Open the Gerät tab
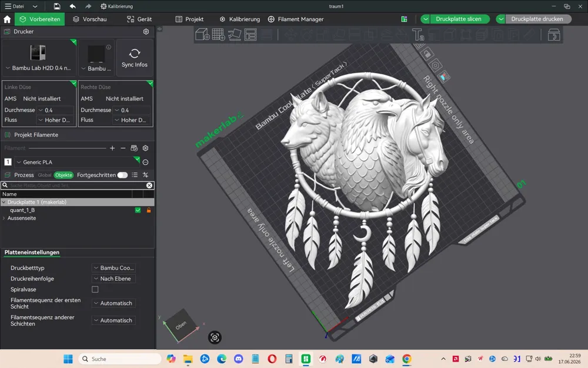Screen dimensions: 588x368 139,19
